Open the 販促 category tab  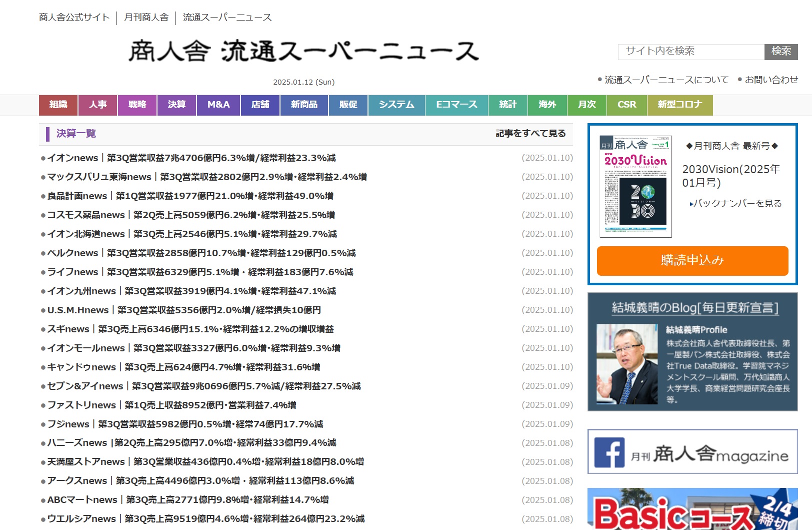click(x=348, y=105)
